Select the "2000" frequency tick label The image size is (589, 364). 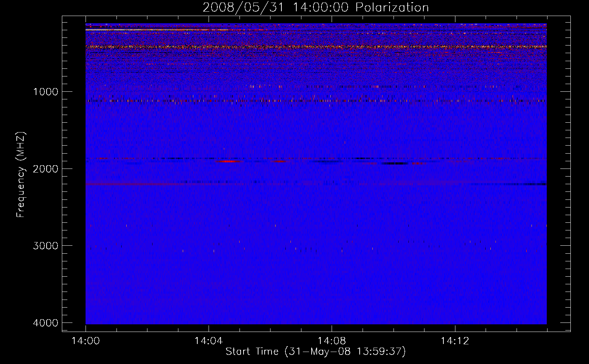coord(46,169)
